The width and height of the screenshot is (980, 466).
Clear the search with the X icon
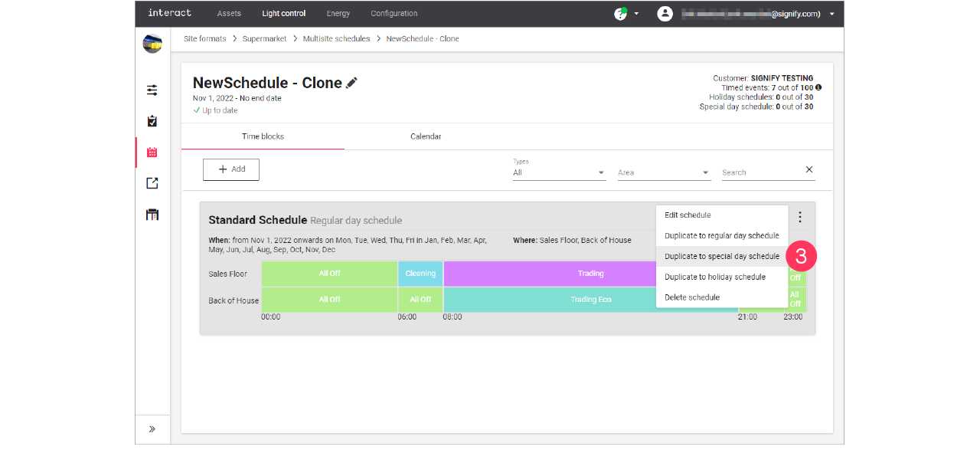(x=808, y=169)
